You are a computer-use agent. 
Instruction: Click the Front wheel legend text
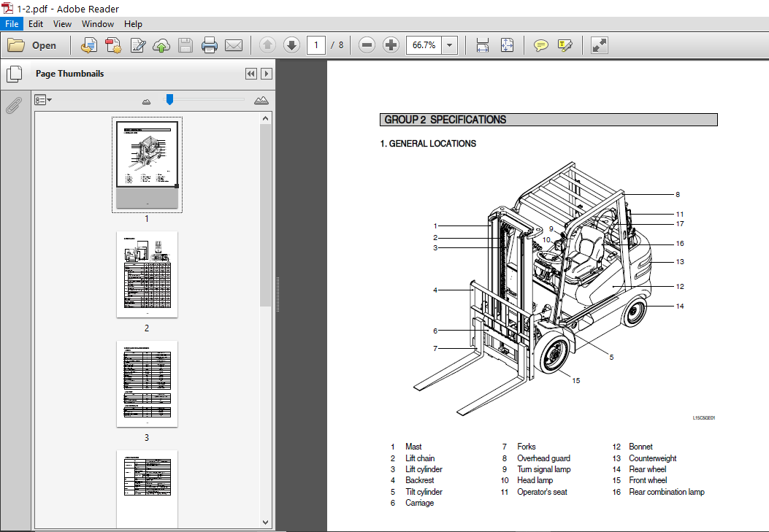pyautogui.click(x=648, y=481)
